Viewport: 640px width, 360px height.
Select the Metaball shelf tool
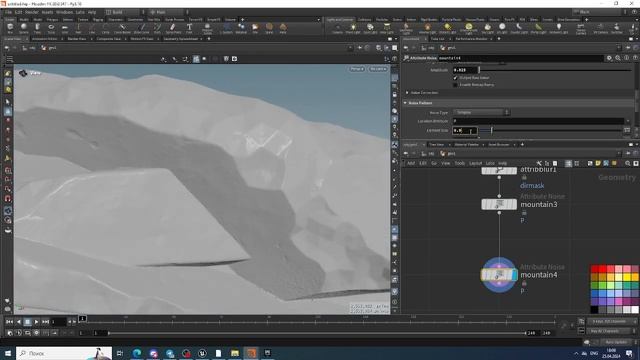(241, 28)
